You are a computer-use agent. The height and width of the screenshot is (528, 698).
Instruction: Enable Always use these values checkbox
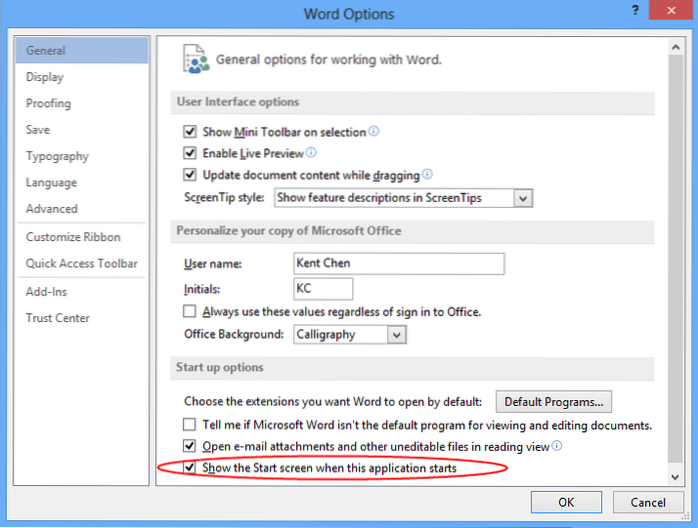click(190, 312)
